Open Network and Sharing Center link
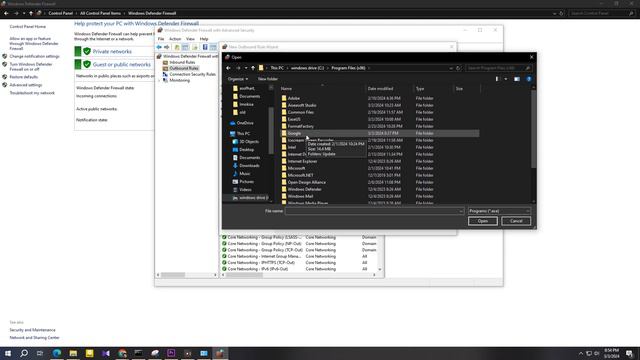640x360 pixels. pos(34,338)
